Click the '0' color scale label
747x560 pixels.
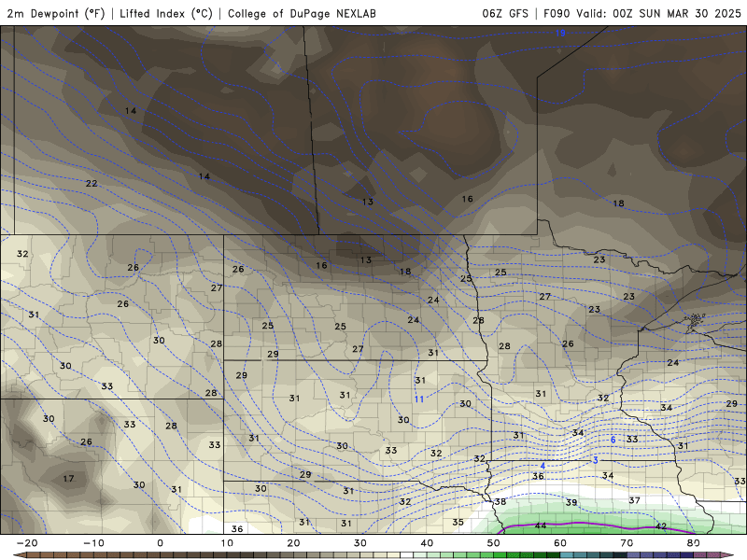(160, 543)
